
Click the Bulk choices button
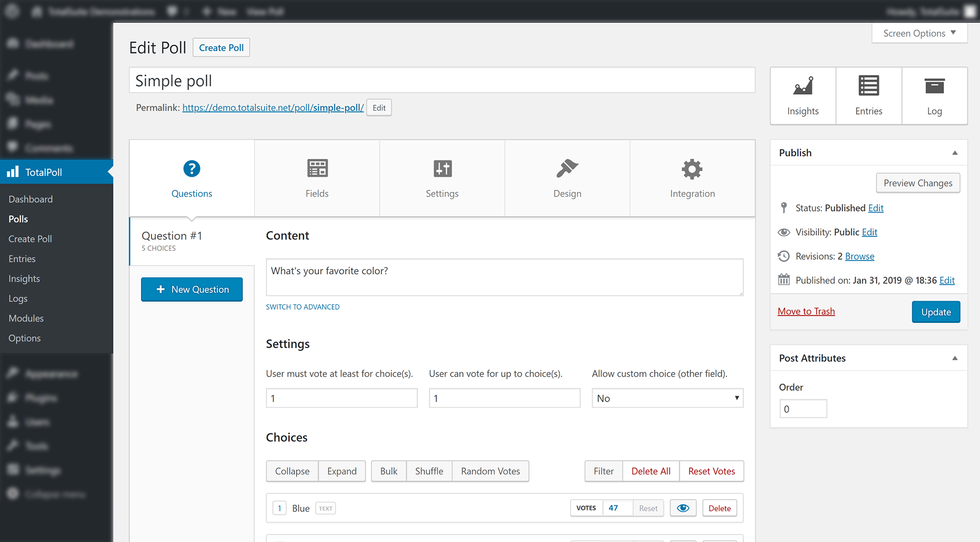click(x=388, y=471)
